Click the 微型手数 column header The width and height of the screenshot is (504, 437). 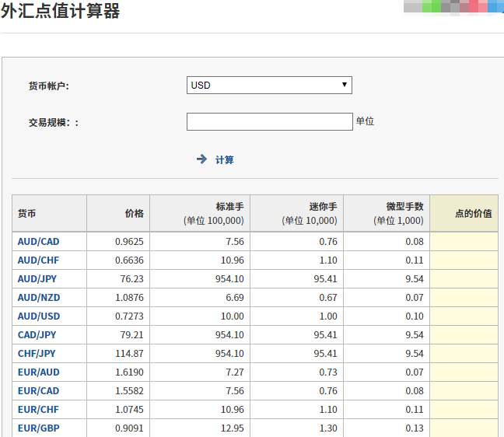click(387, 213)
